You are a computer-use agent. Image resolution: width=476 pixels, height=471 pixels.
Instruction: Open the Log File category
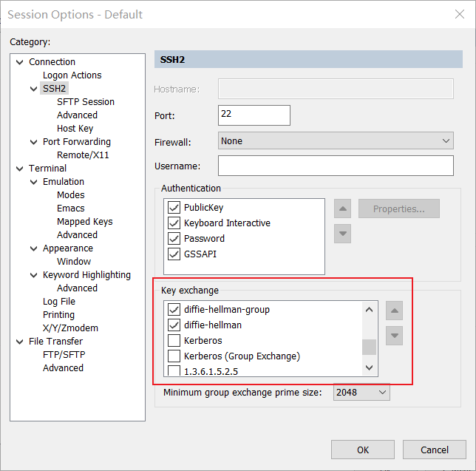[x=59, y=302]
